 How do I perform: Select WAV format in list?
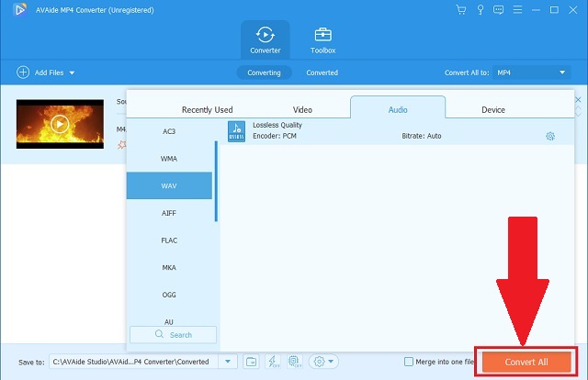click(169, 186)
